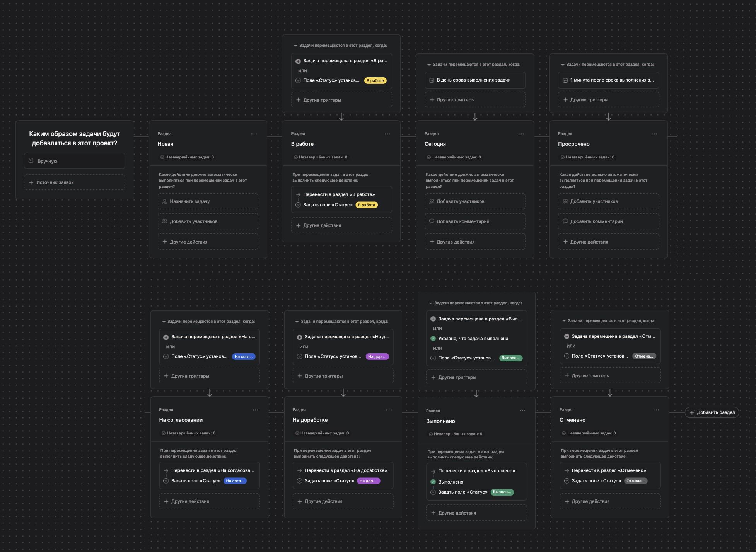
Task: Click purple «На дор...» tag in action card
Action: pyautogui.click(x=369, y=481)
